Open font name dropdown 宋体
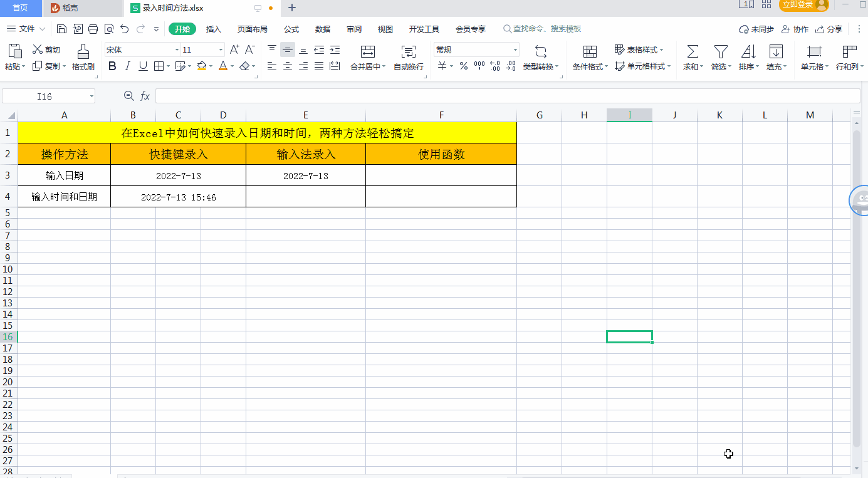 (177, 49)
